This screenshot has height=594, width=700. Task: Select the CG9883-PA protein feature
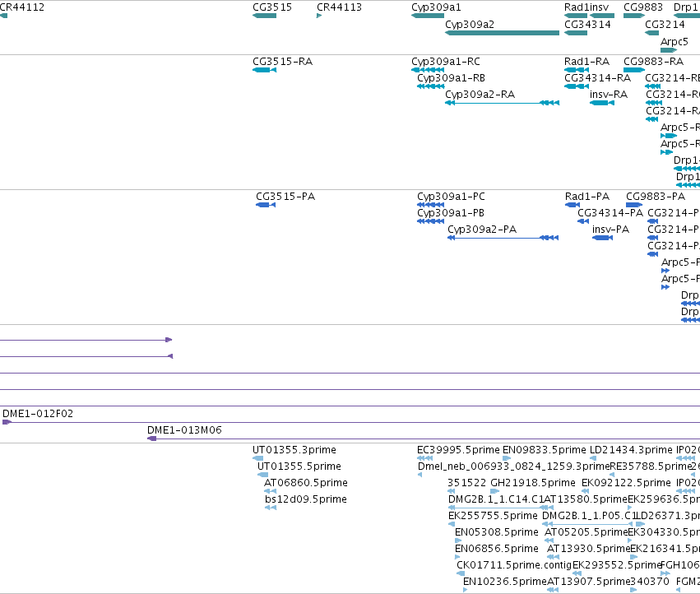click(x=634, y=205)
